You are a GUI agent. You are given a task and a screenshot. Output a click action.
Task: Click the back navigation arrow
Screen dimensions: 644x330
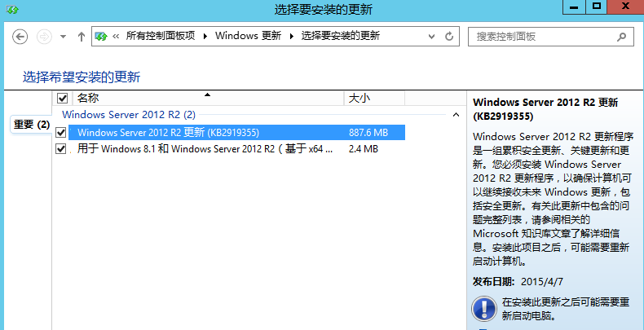[x=21, y=37]
